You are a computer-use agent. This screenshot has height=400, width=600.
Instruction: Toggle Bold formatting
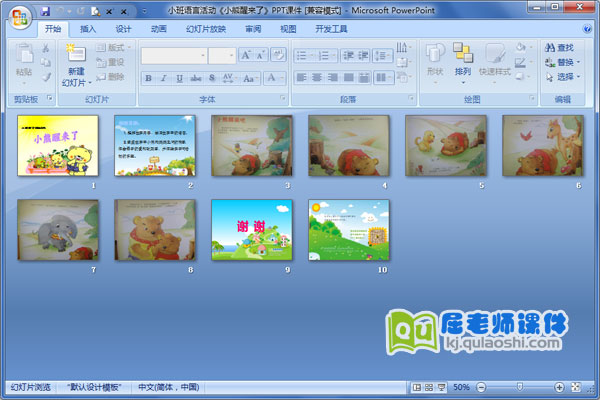tap(148, 78)
